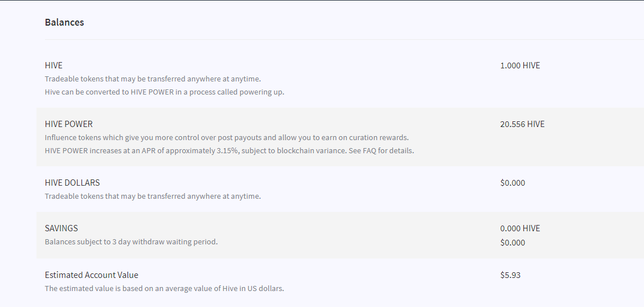Click the powering up description sentence
Screen dimensions: 644x307
click(165, 92)
